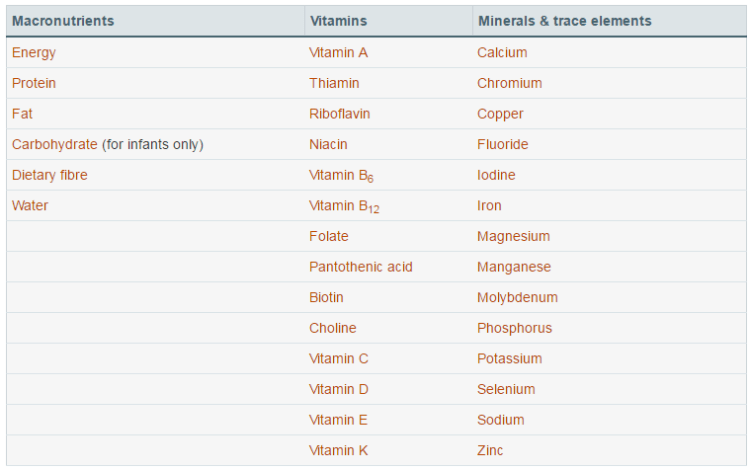The width and height of the screenshot is (750, 470).
Task: Open the Vitamin B12 link
Action: pos(344,206)
